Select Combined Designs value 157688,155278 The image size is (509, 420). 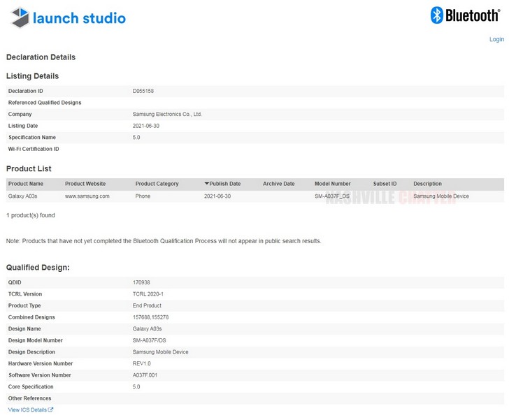pos(150,317)
